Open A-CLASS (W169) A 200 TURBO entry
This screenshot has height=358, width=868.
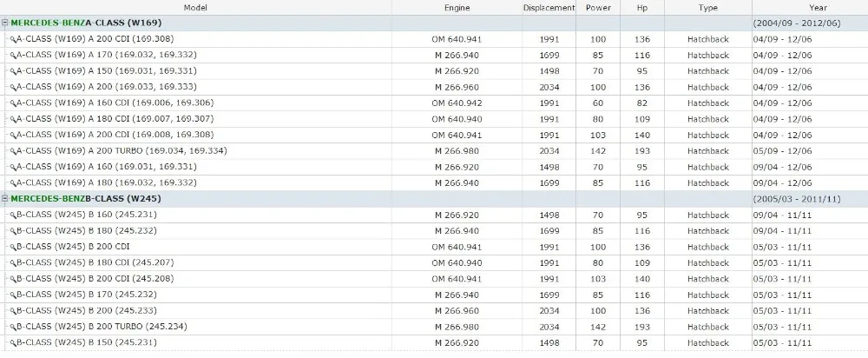tap(122, 150)
